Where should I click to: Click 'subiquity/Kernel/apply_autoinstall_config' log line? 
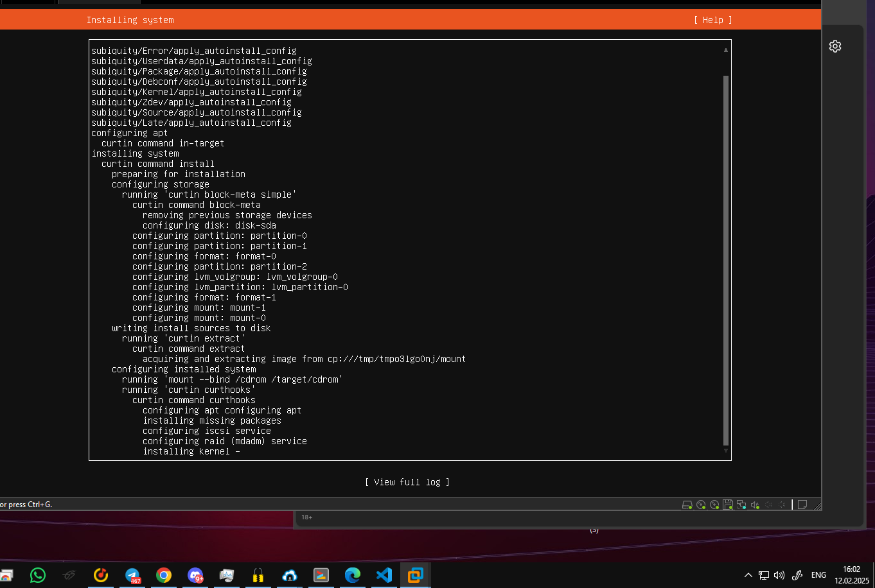coord(197,92)
